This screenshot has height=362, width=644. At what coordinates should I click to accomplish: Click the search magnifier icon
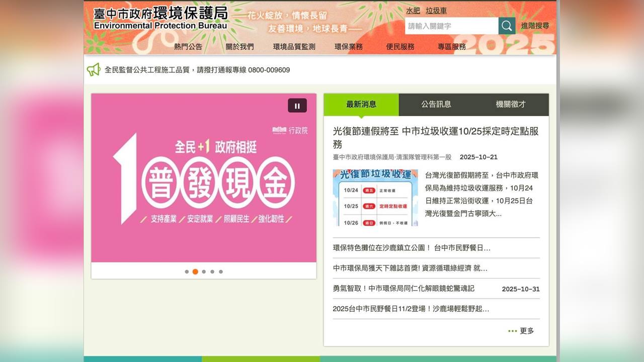[x=506, y=26]
